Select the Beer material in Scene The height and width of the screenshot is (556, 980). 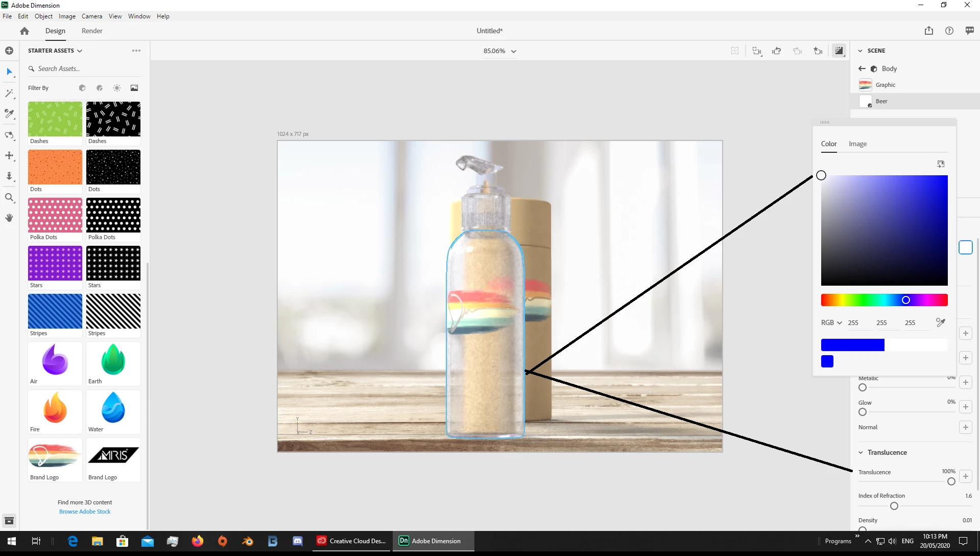(x=915, y=101)
